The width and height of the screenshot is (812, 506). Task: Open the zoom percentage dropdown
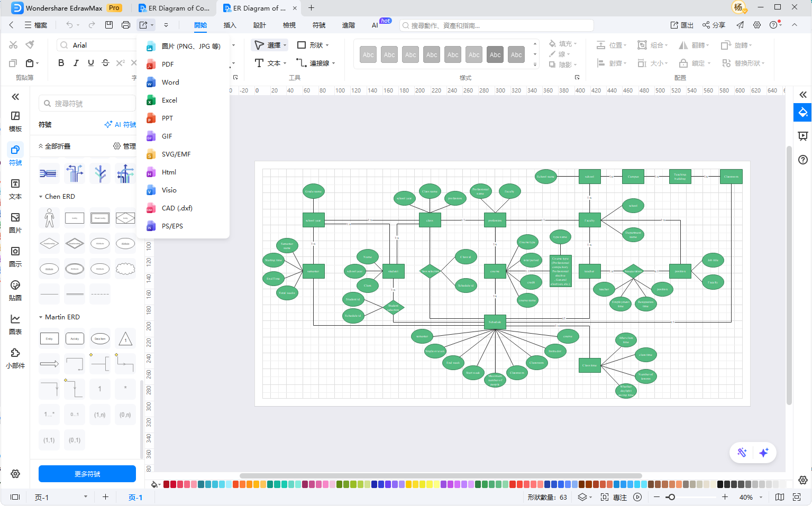[761, 498]
